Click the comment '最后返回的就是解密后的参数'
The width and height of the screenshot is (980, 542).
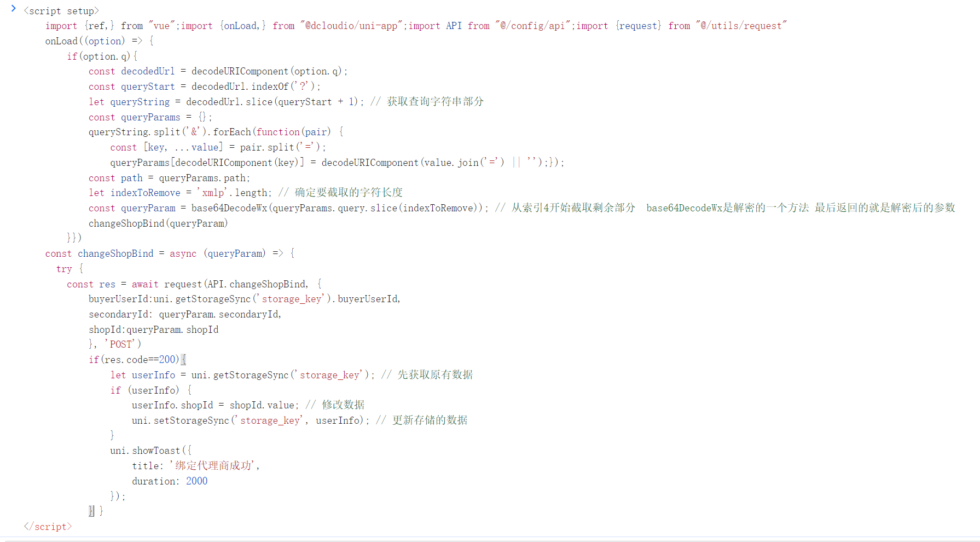885,208
